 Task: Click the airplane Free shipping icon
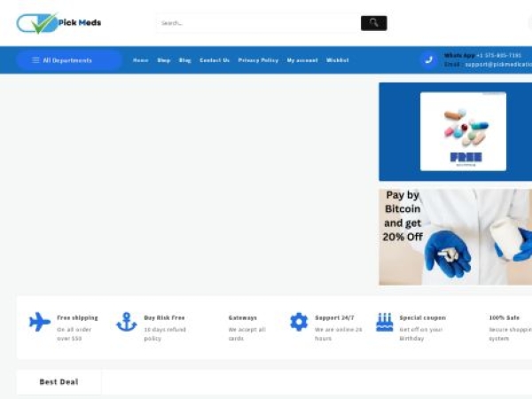40,322
